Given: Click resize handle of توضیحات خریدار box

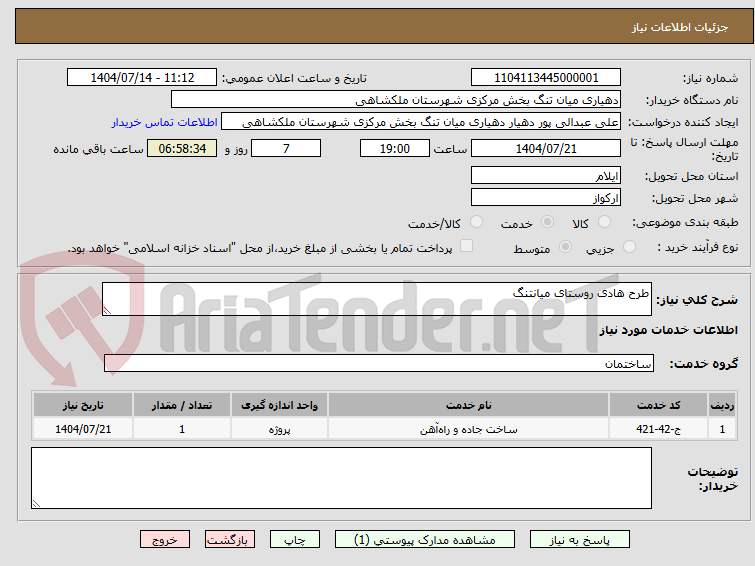Looking at the screenshot, I should (x=36, y=504).
